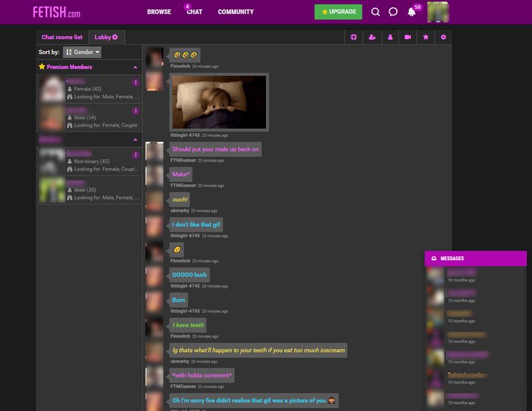
Task: Open the Chat menu
Action: (195, 12)
